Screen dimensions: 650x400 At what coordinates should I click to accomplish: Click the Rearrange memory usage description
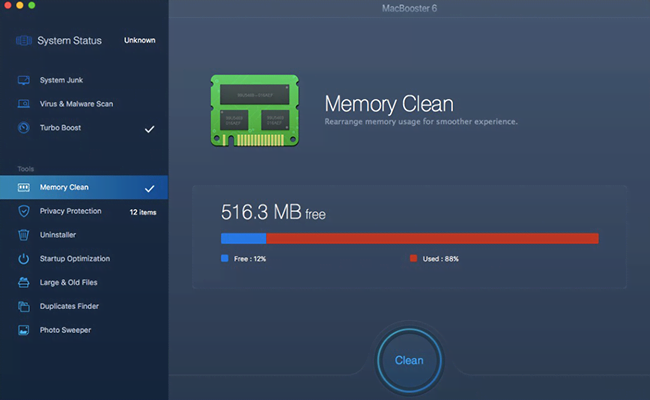coord(421,121)
